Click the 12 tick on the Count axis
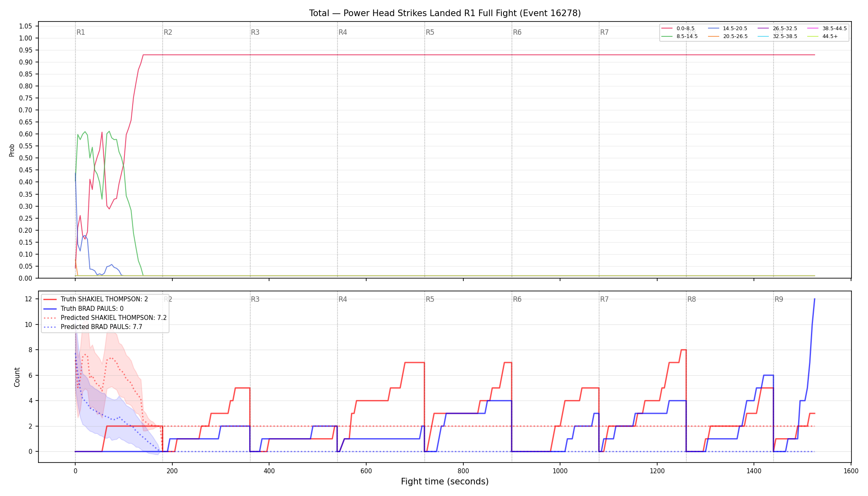 click(x=29, y=299)
